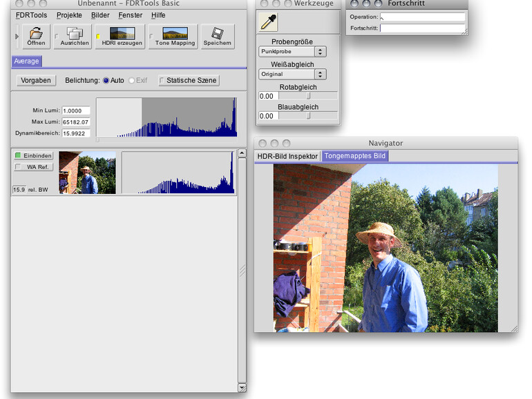Click the toolbar disclosure arrow left of Öffnen

(17, 36)
